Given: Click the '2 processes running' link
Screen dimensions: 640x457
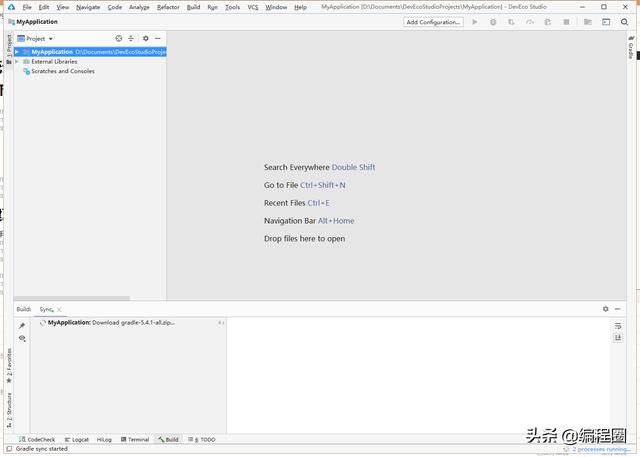Looking at the screenshot, I should tap(601, 449).
